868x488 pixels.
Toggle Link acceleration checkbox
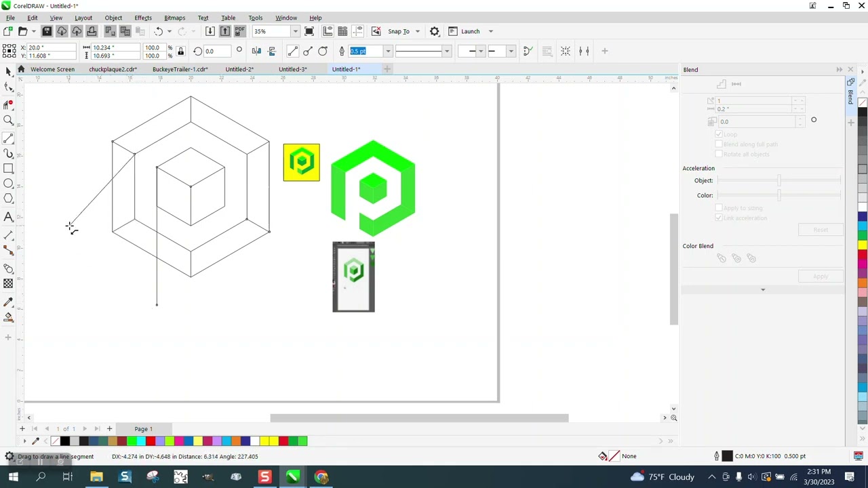point(719,218)
